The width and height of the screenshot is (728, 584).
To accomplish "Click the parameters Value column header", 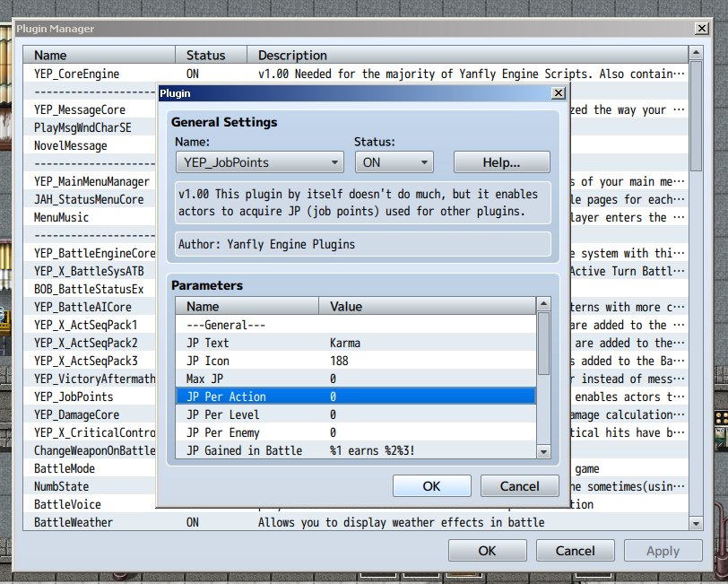I will [427, 306].
